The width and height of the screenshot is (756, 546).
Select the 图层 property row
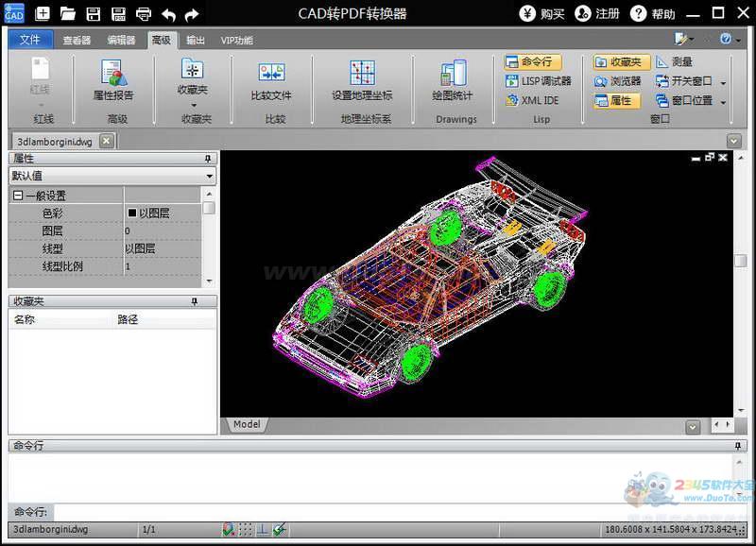point(105,230)
